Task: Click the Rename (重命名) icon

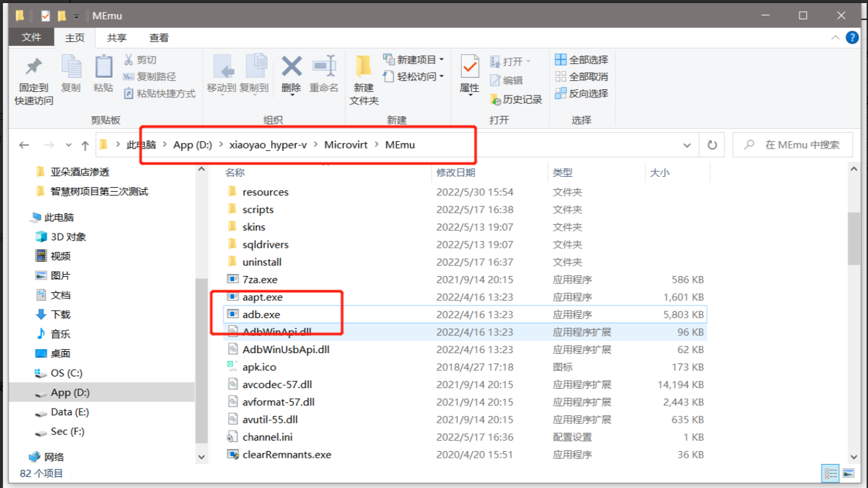Action: 324,66
